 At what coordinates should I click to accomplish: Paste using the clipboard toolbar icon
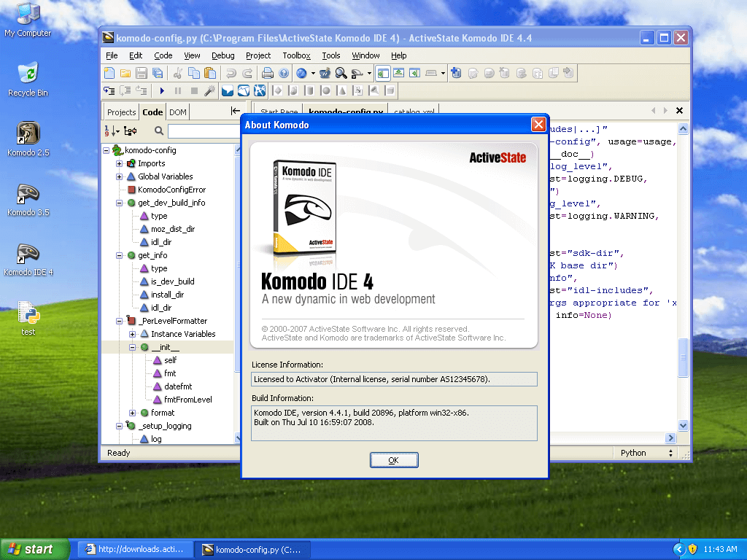209,73
